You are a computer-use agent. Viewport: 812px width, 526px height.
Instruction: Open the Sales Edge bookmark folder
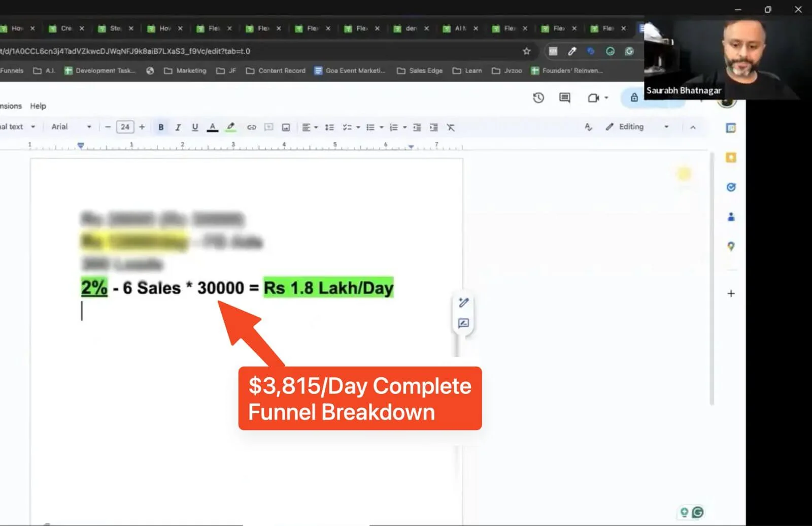420,71
